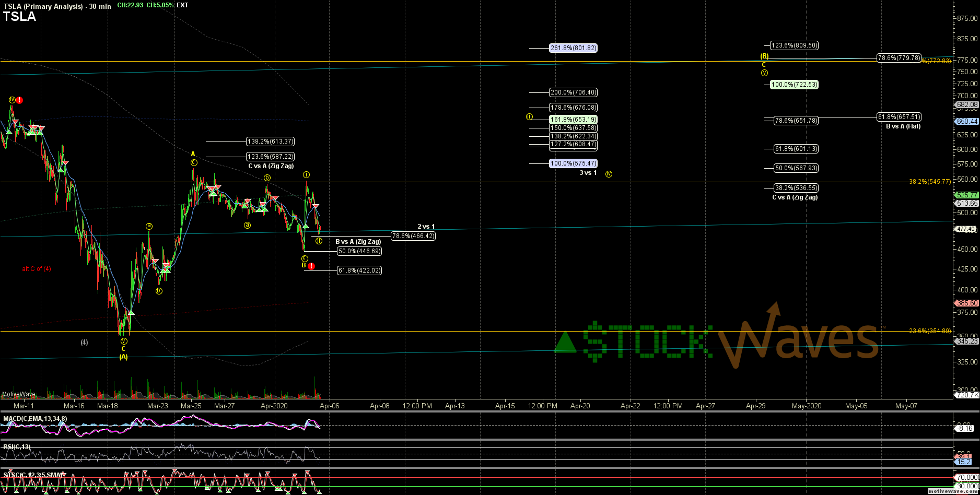Click the 477.40 price axis tag

coord(966,229)
